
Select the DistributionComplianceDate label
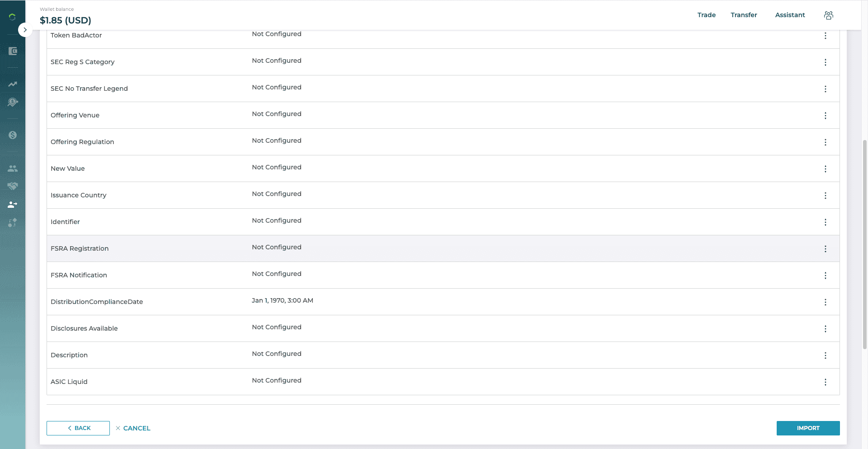tap(97, 302)
